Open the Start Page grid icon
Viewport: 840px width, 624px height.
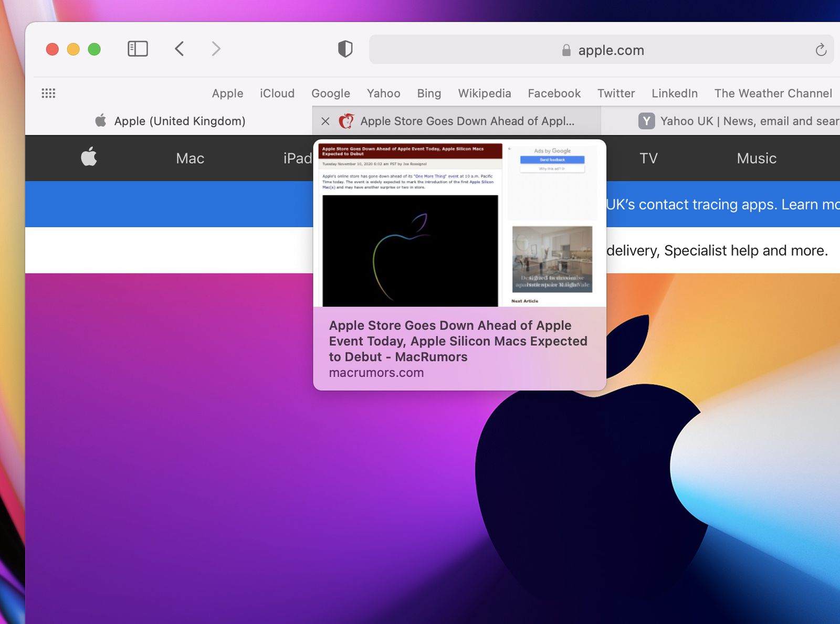pyautogui.click(x=48, y=93)
